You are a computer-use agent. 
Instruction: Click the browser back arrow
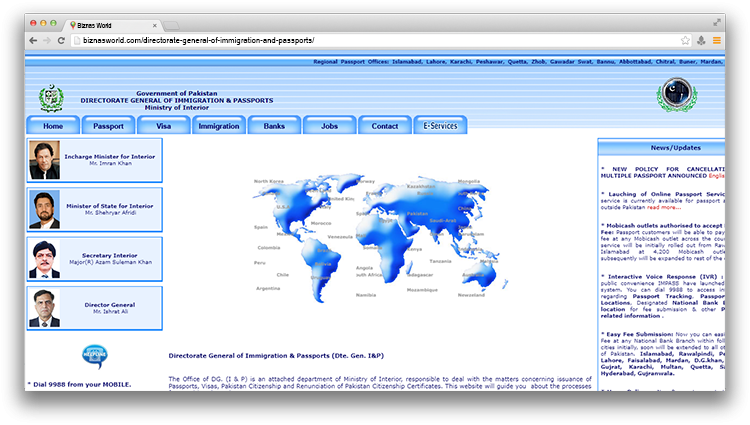[33, 41]
